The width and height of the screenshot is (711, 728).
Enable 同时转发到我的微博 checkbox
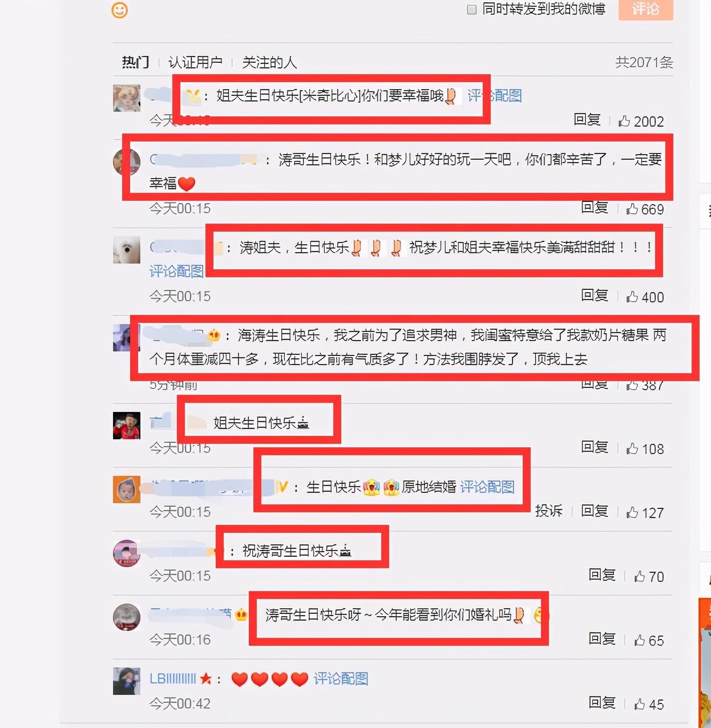pos(472,9)
